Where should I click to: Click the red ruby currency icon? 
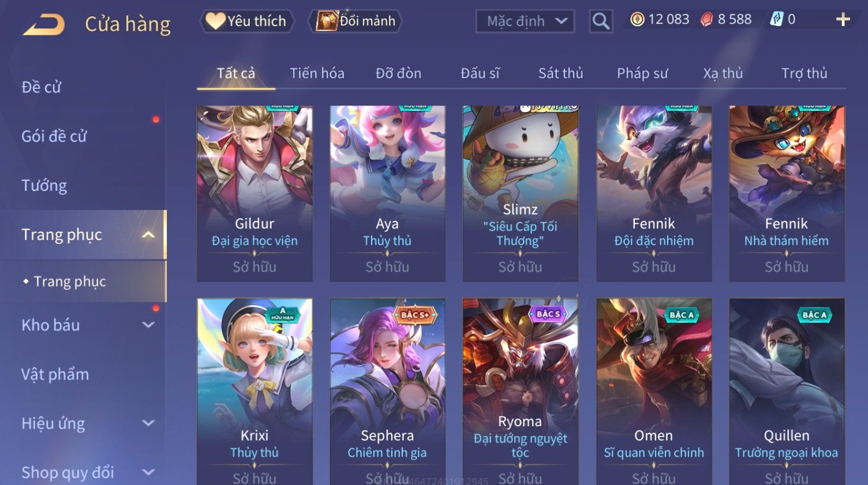point(706,20)
